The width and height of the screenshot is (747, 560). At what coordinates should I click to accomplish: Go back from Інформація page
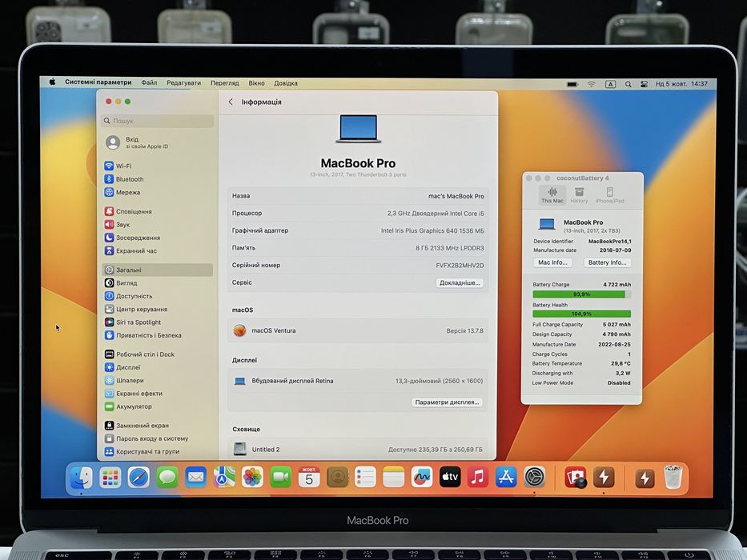point(231,102)
